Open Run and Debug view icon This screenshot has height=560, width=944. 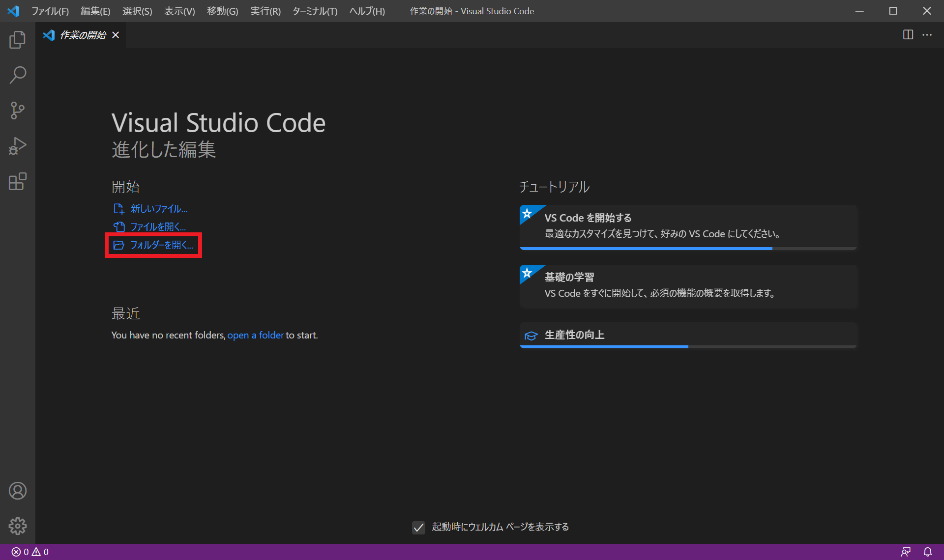click(17, 146)
